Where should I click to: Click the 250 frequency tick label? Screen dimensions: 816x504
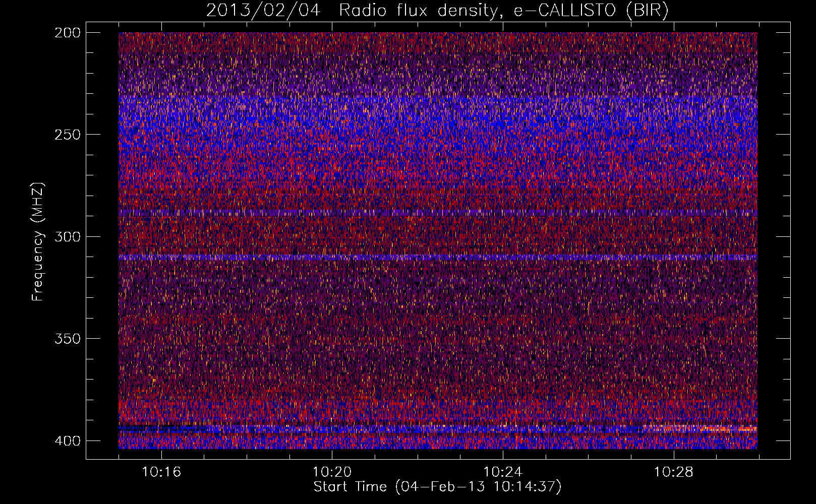coord(67,135)
